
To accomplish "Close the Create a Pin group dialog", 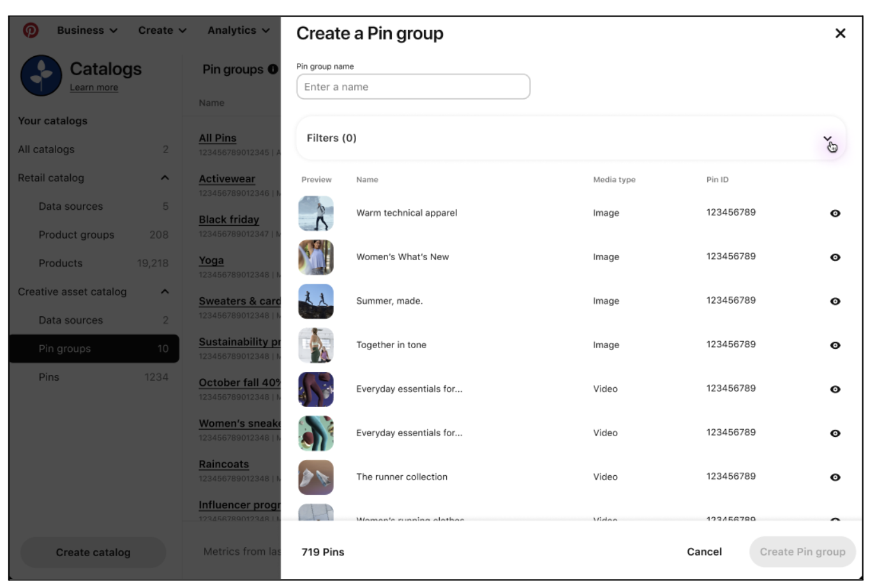I will tap(840, 33).
